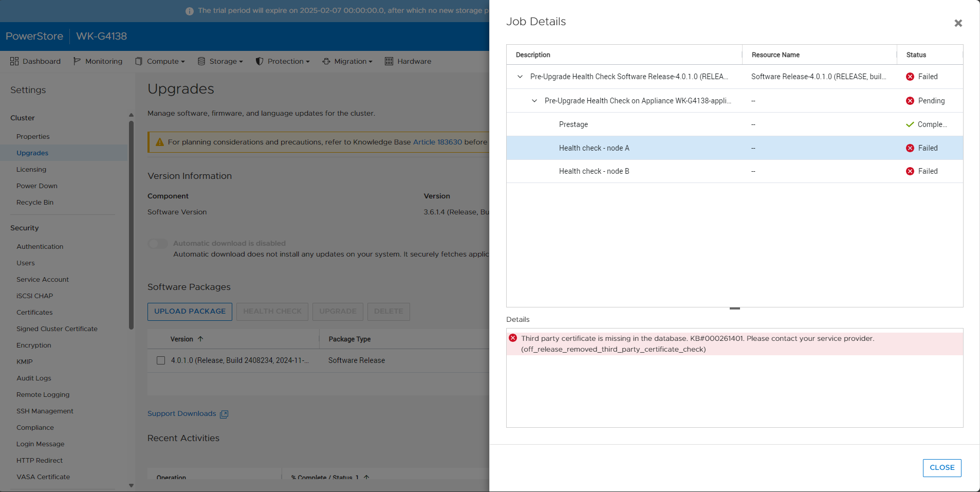Screen dimensions: 980x492
Task: Collapse the Appliance WK-G4138 health check row
Action: pos(534,101)
